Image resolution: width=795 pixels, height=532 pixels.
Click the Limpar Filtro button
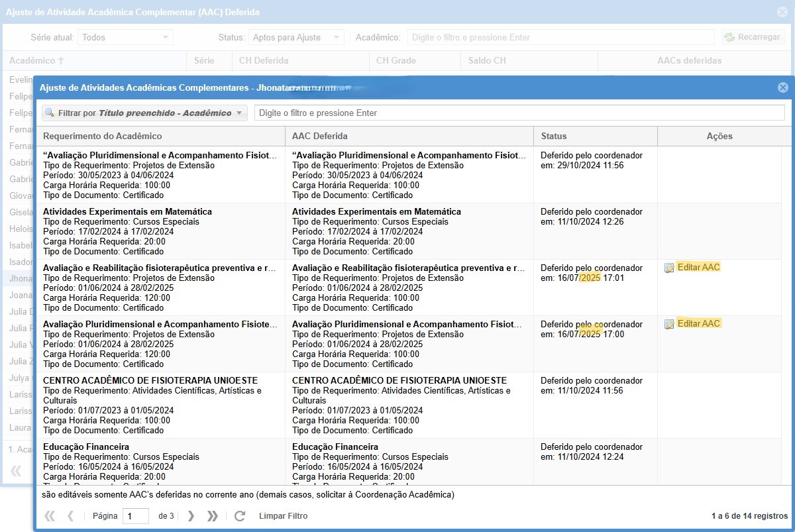(x=283, y=516)
